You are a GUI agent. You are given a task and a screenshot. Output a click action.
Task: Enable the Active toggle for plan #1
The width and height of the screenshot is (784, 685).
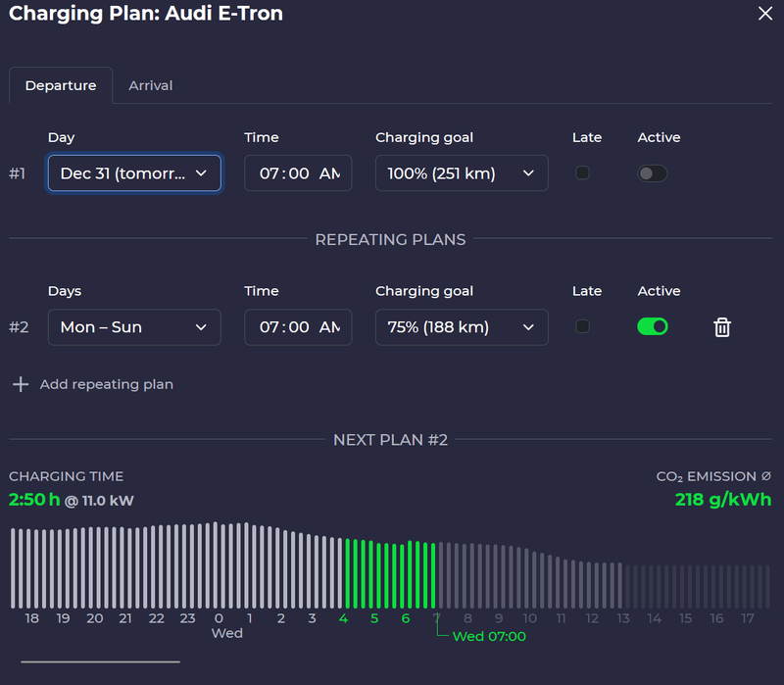pyautogui.click(x=652, y=173)
